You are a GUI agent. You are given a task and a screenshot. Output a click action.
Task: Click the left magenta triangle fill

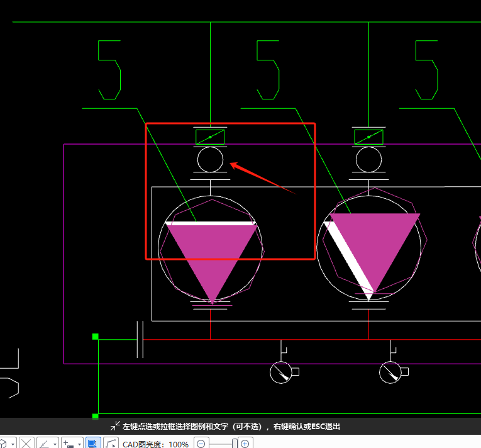[212, 252]
